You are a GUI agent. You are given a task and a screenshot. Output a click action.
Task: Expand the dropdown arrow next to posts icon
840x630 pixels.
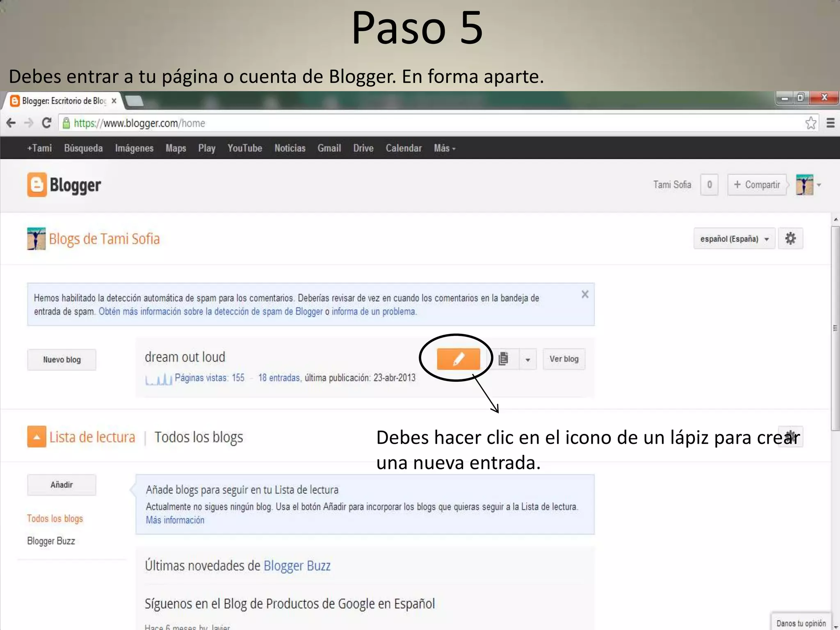click(x=528, y=360)
